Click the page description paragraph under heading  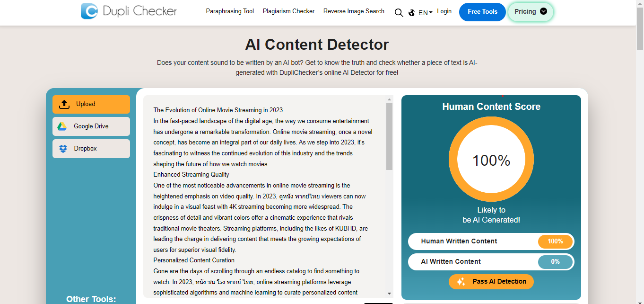(x=317, y=68)
